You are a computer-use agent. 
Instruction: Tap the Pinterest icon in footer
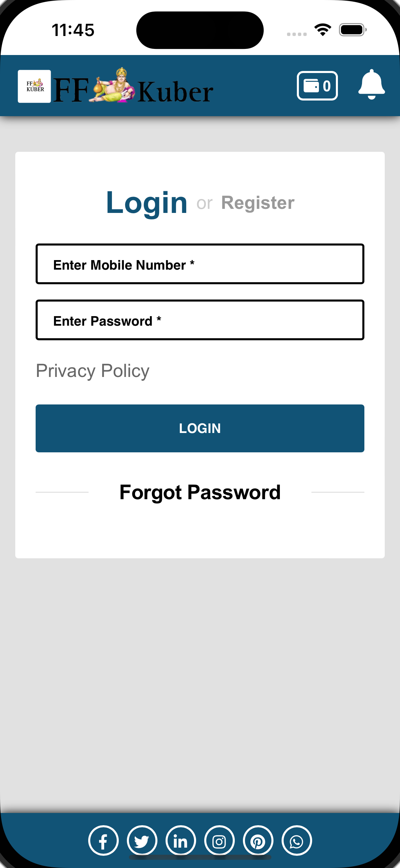(x=258, y=841)
